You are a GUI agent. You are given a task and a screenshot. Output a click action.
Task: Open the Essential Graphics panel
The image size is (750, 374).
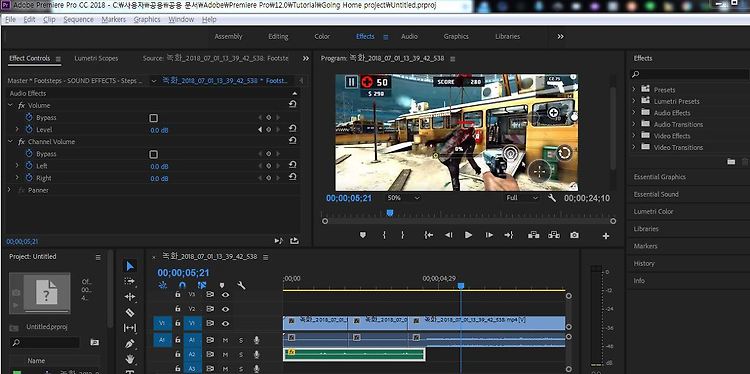pos(660,177)
